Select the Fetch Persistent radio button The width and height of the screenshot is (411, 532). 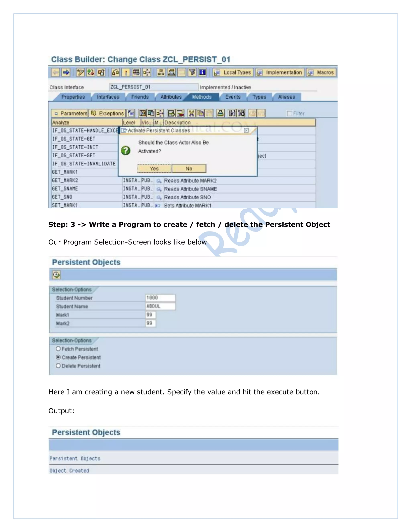pos(58,349)
